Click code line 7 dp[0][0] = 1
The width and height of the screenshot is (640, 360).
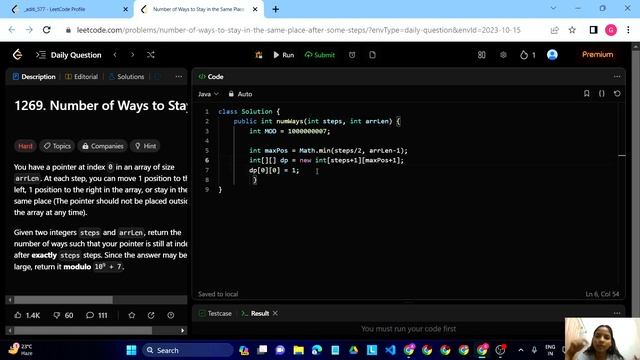click(x=274, y=170)
